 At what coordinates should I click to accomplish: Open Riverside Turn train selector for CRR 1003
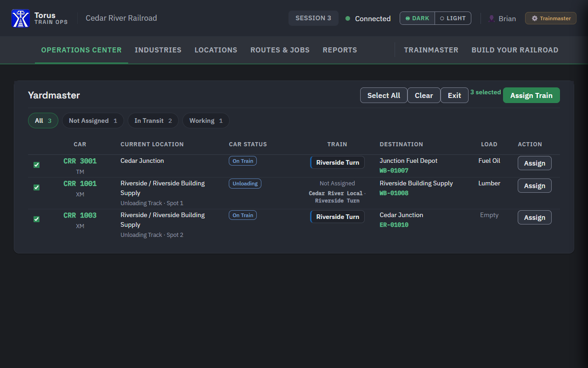[338, 217]
